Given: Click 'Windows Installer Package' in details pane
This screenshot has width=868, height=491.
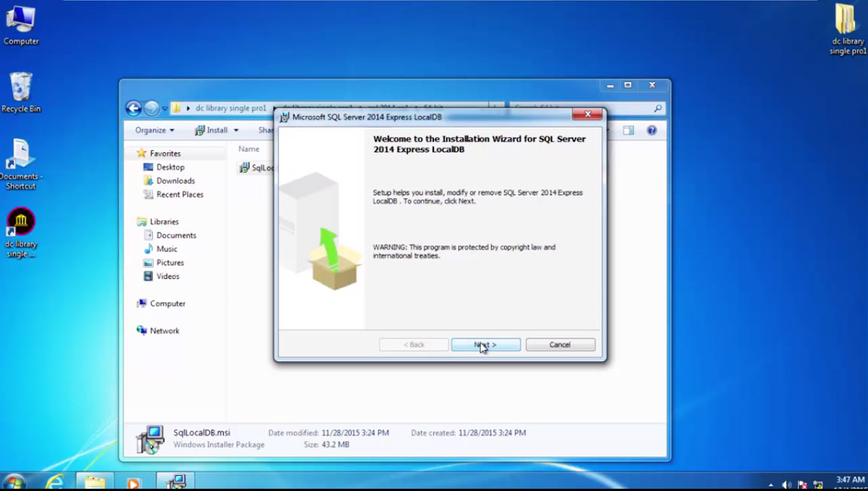Looking at the screenshot, I should pos(219,444).
